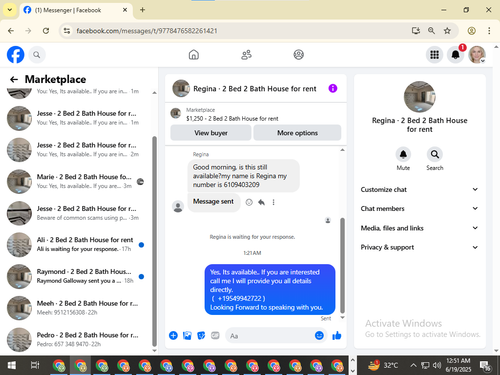This screenshot has width=500, height=375.
Task: Open the Facebook logo home link
Action: [x=15, y=55]
